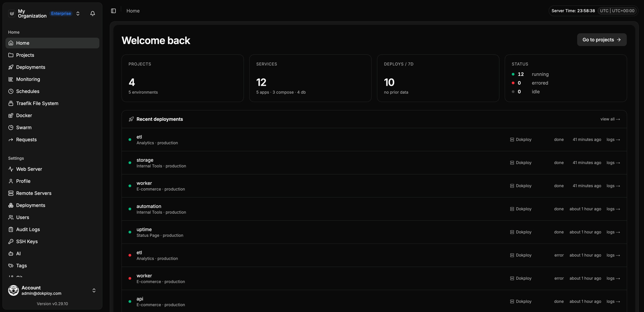Click the Version v0.29.10 text
The image size is (644, 312).
click(52, 304)
